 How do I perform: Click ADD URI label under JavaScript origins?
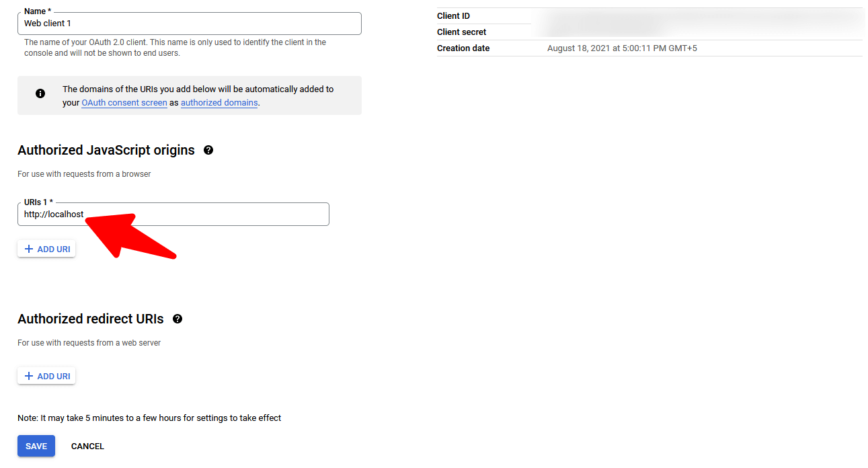click(54, 249)
